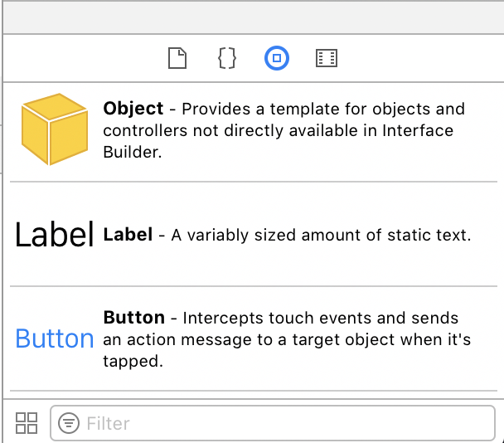Open the filter options icon in search field
Screen dimensions: 504x443
coord(69,423)
